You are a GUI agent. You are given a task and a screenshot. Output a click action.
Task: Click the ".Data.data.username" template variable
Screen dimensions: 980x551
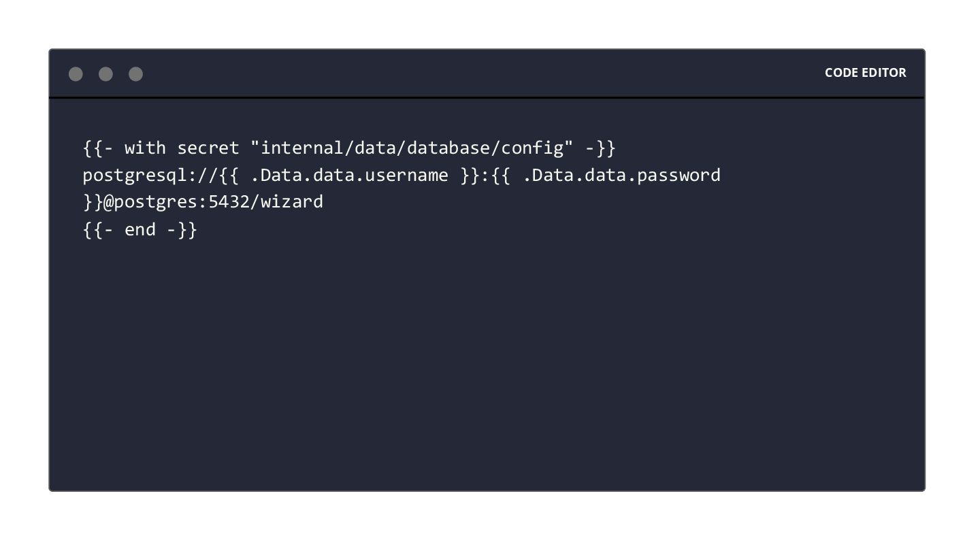[x=349, y=176]
